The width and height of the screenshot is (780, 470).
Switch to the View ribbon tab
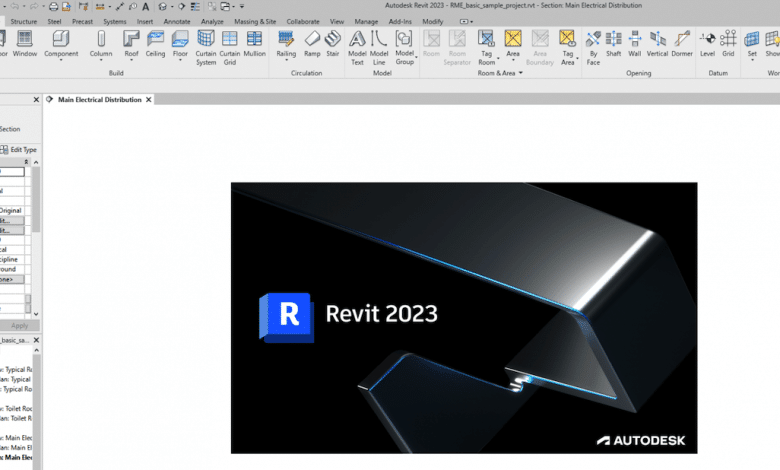pyautogui.click(x=337, y=21)
